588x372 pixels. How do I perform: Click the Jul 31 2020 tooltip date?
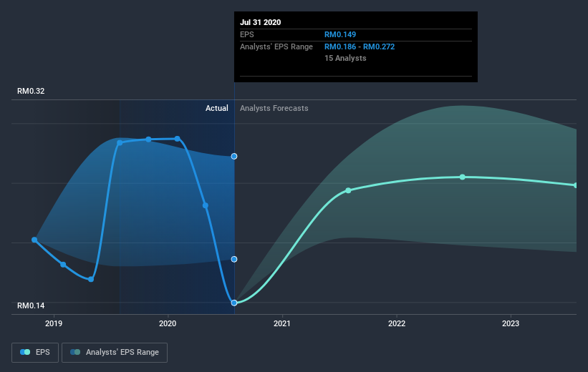coord(261,22)
